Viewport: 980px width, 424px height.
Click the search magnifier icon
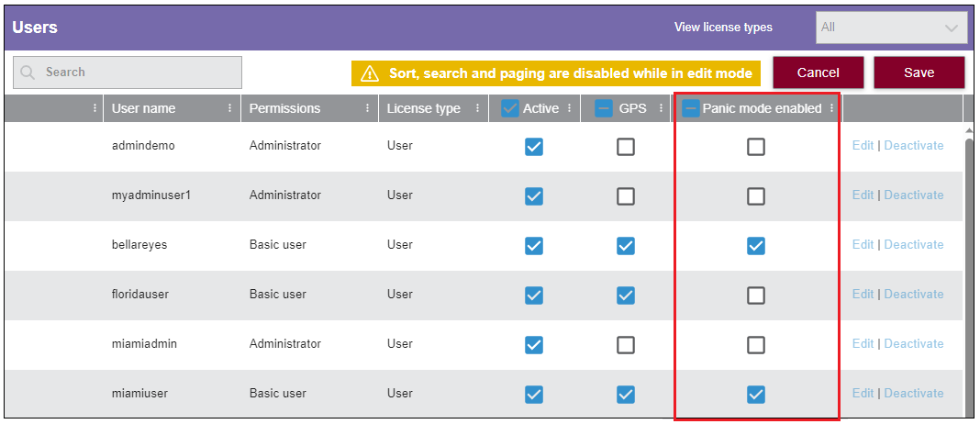pos(28,73)
